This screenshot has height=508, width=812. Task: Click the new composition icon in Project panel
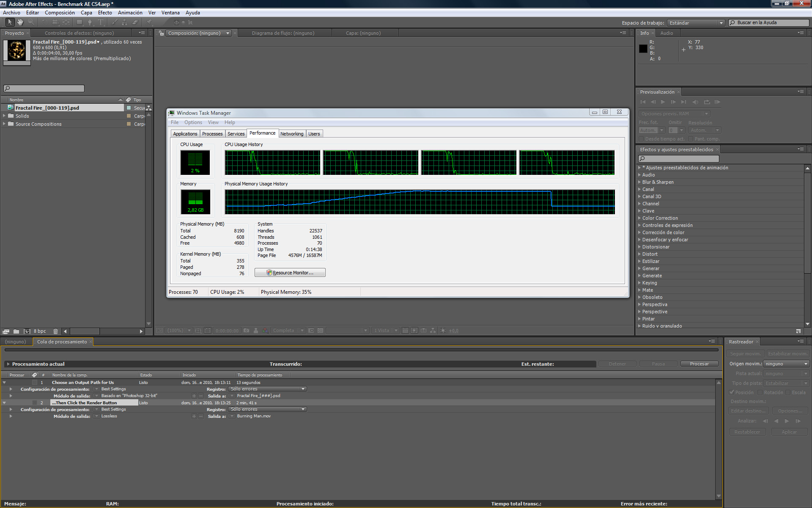point(27,331)
